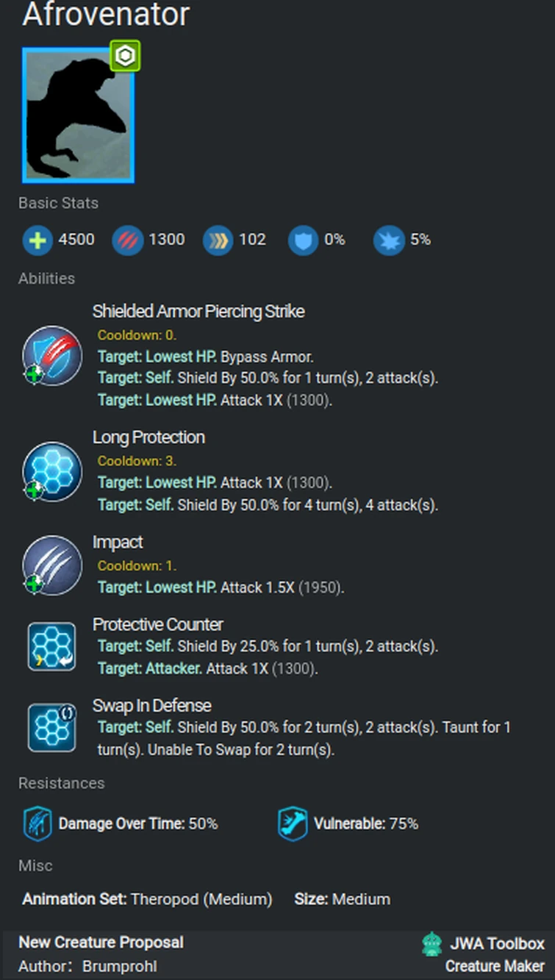Click the Damage Over Time resistance icon
The width and height of the screenshot is (555, 980).
coord(37,824)
